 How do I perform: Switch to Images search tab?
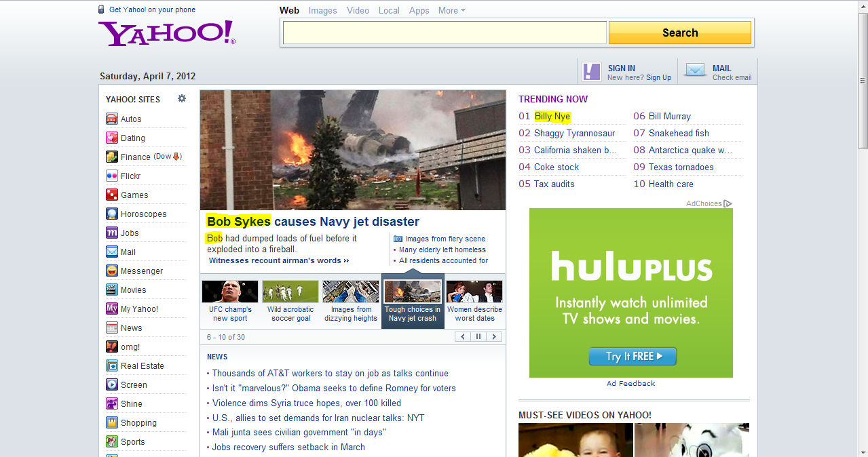click(322, 10)
